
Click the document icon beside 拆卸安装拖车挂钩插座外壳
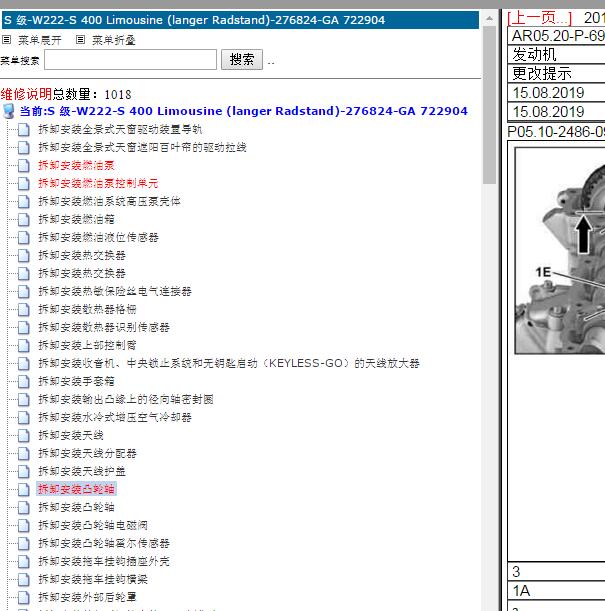(24, 562)
